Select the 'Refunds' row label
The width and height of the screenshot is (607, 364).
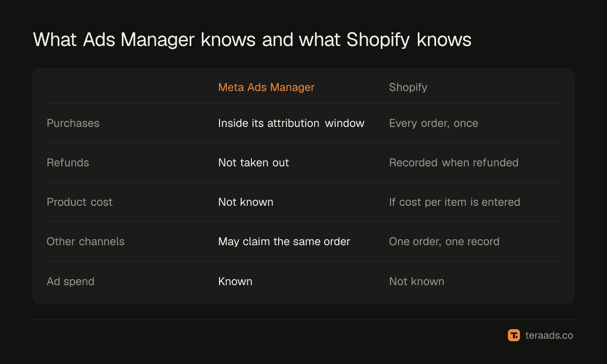[x=68, y=163]
